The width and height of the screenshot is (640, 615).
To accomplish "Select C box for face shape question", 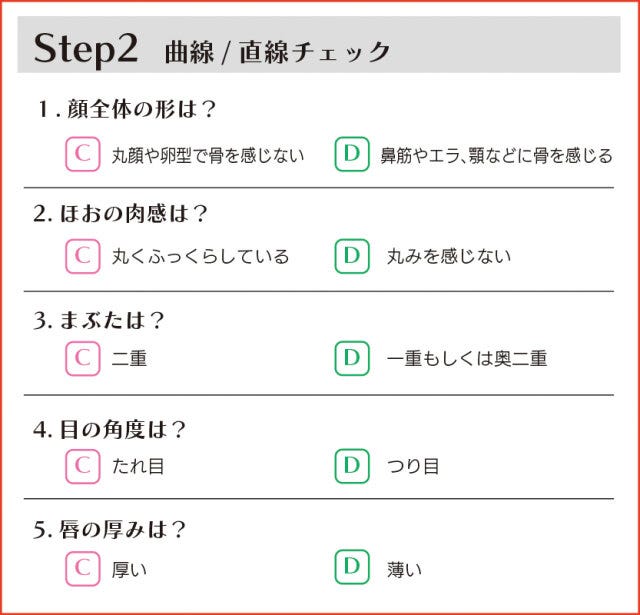I will (x=82, y=155).
